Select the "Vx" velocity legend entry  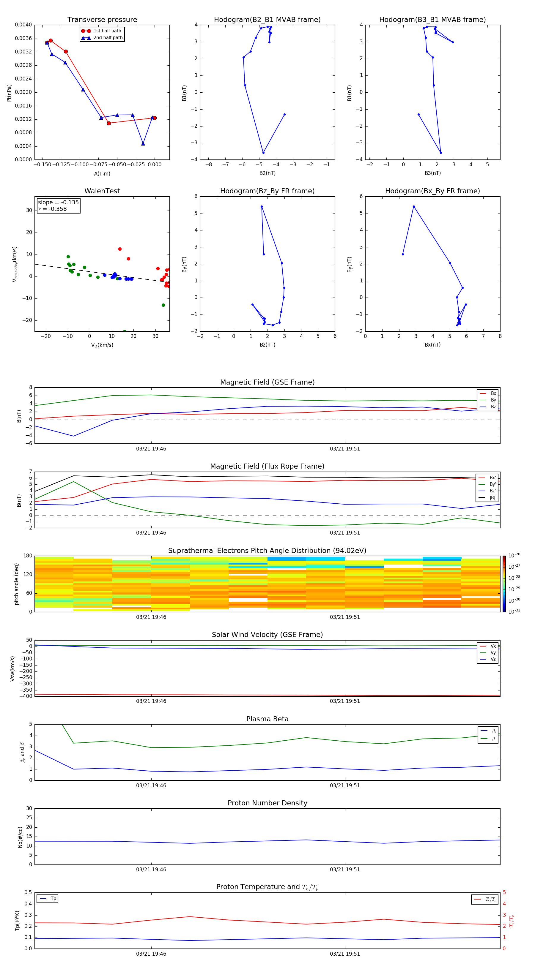(x=488, y=646)
